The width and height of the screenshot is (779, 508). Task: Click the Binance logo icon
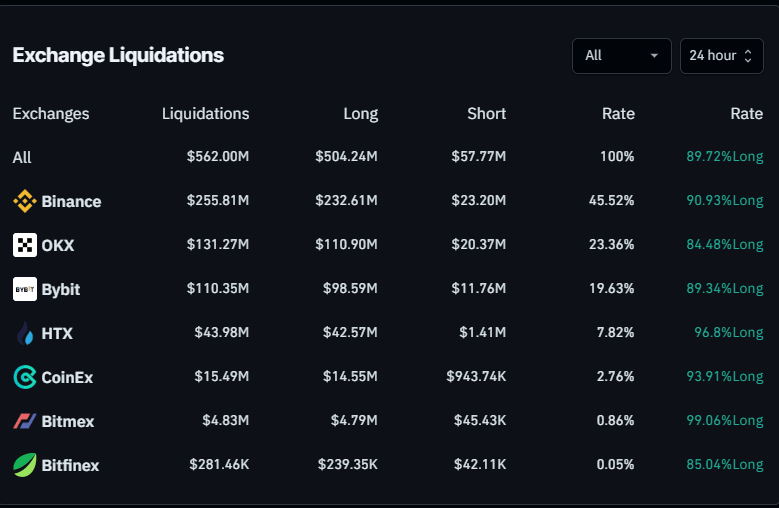(24, 201)
